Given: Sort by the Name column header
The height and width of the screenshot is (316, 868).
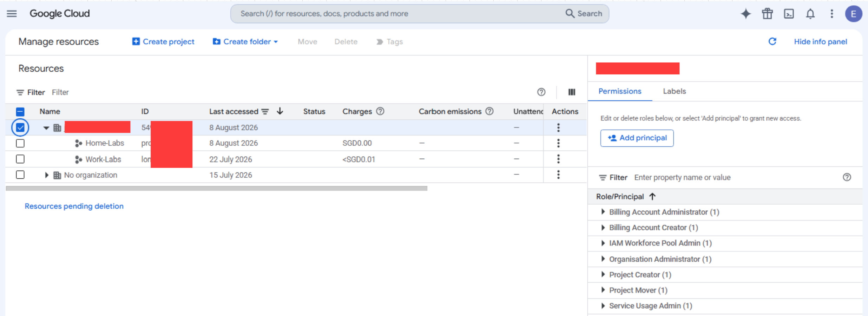Looking at the screenshot, I should click(50, 112).
